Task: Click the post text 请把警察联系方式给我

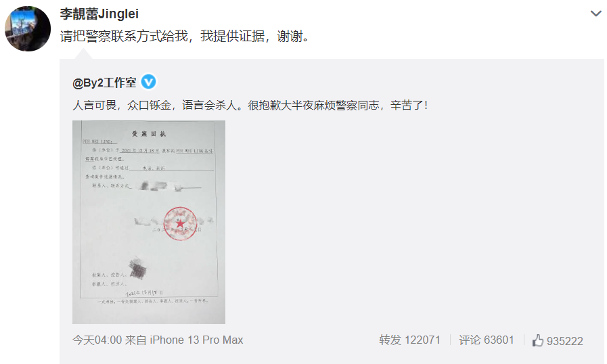Action: tap(123, 37)
